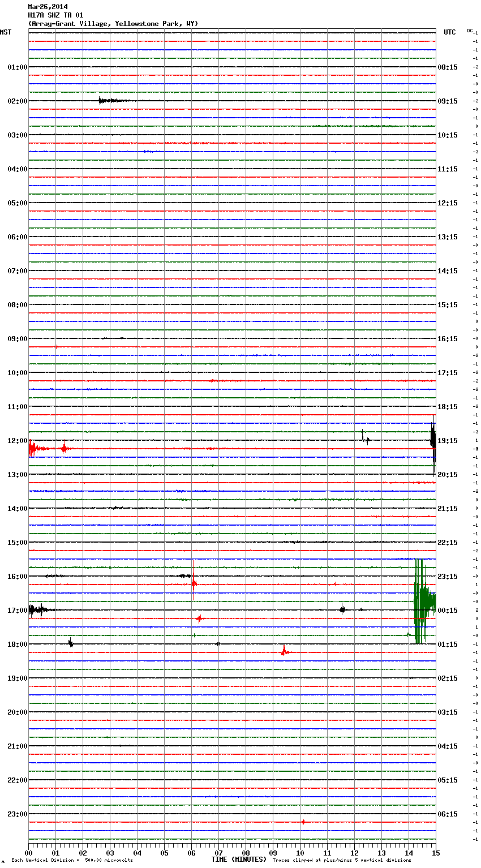Select the 02:00 MST time label

click(x=18, y=101)
